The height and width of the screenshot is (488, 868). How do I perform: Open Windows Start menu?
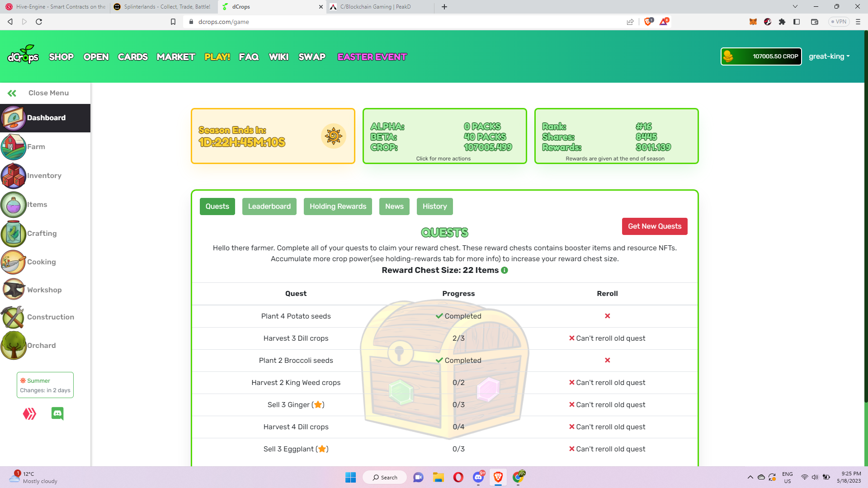point(350,477)
